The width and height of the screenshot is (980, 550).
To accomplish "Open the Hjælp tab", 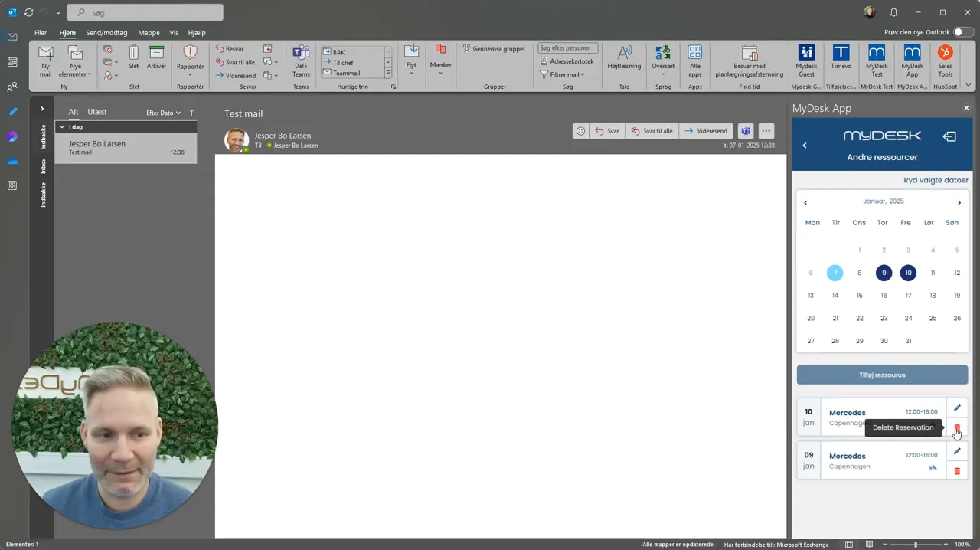I will click(x=197, y=33).
